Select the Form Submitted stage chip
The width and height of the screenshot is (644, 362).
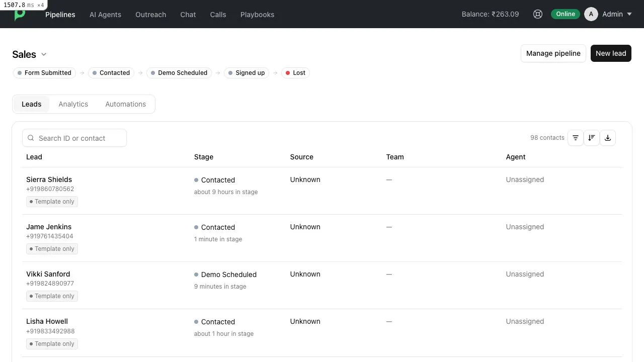[44, 73]
